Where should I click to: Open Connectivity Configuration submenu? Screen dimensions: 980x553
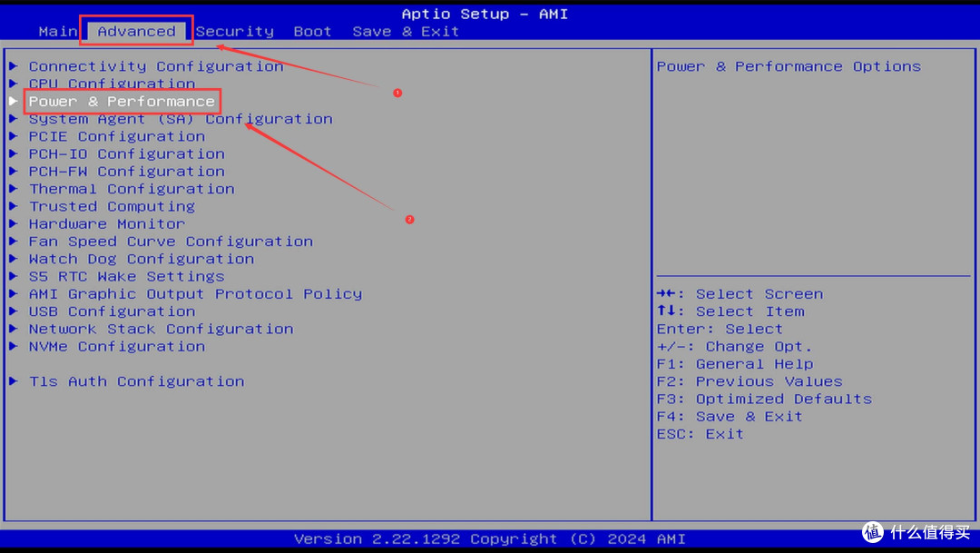[155, 66]
